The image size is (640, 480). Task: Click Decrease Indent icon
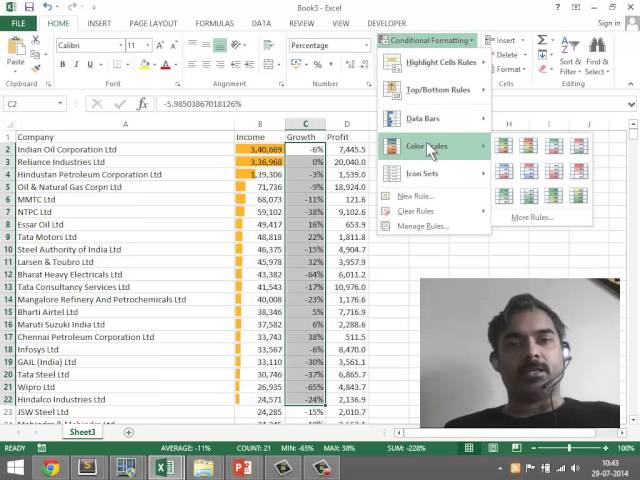point(236,64)
